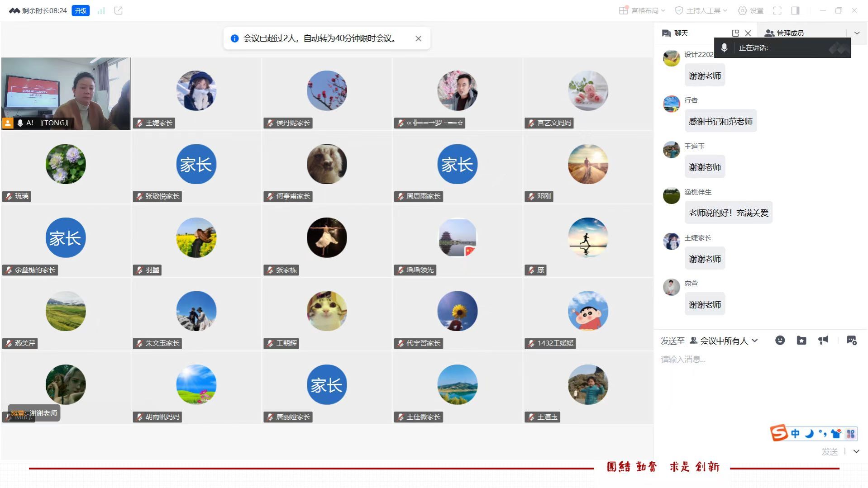The image size is (868, 488).
Task: Click the share meeting icon beside signal bars
Action: coord(119,10)
